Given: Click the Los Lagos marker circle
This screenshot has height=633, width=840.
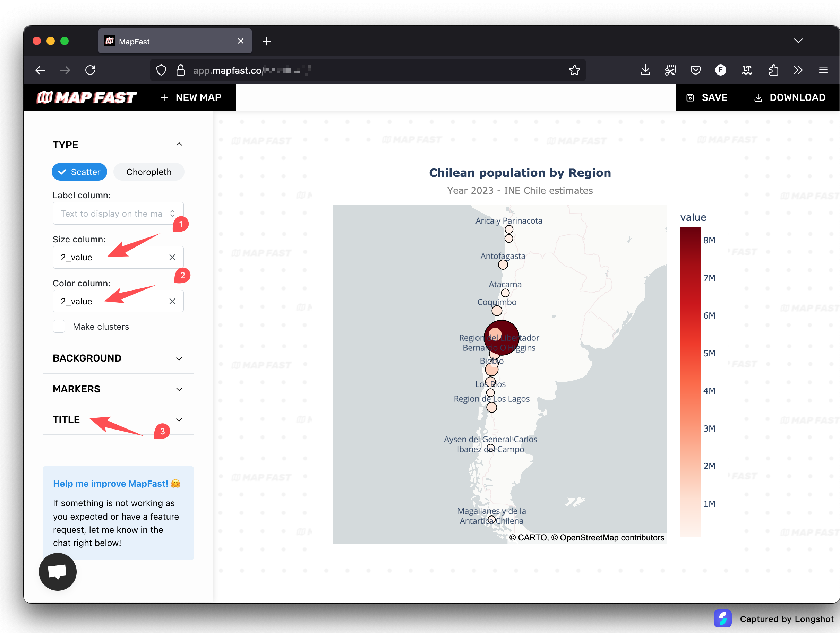Looking at the screenshot, I should coord(492,408).
